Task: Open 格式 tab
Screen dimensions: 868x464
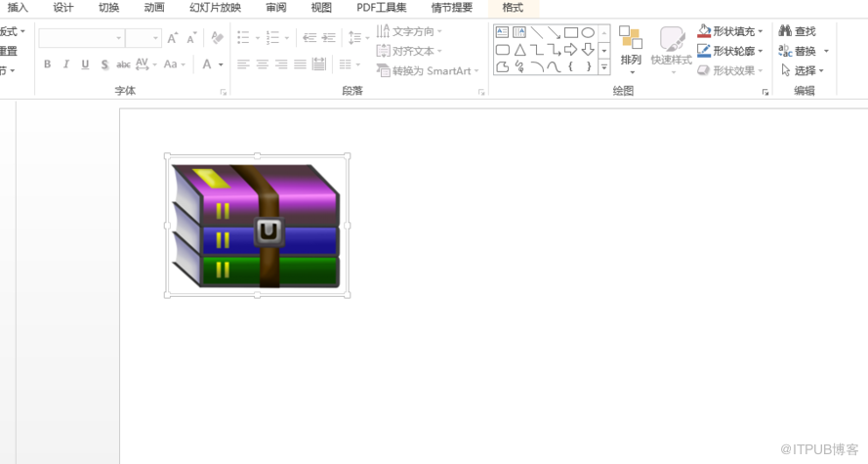Action: click(513, 8)
